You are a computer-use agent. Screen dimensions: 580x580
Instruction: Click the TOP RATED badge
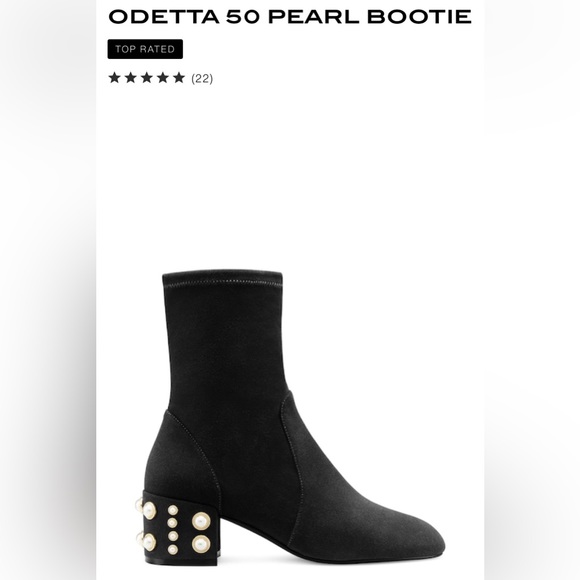point(145,49)
